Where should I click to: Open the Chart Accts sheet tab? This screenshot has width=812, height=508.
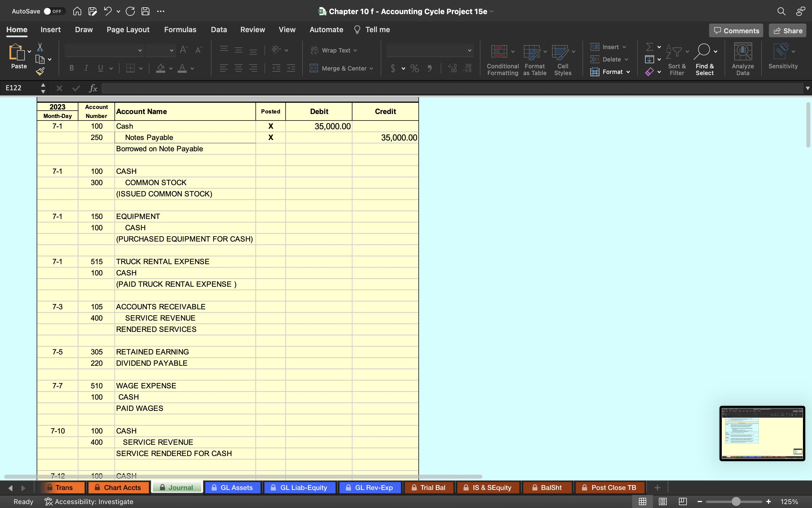click(118, 487)
